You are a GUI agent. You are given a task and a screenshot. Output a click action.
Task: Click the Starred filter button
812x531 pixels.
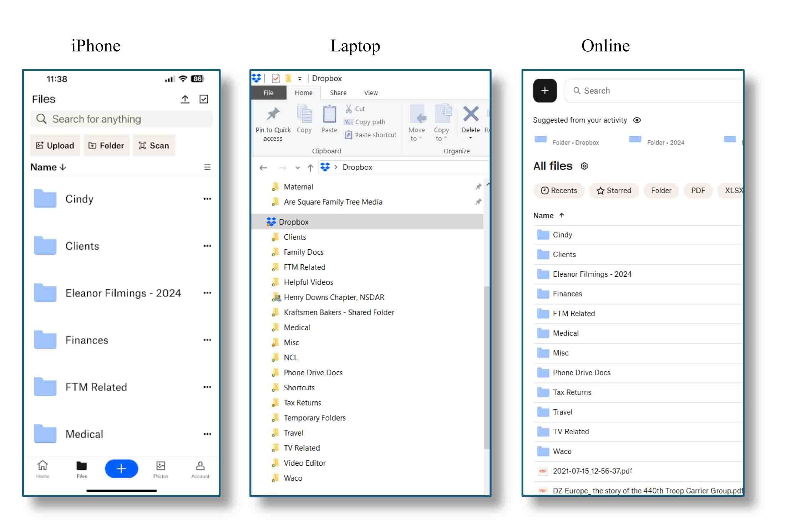pyautogui.click(x=614, y=191)
